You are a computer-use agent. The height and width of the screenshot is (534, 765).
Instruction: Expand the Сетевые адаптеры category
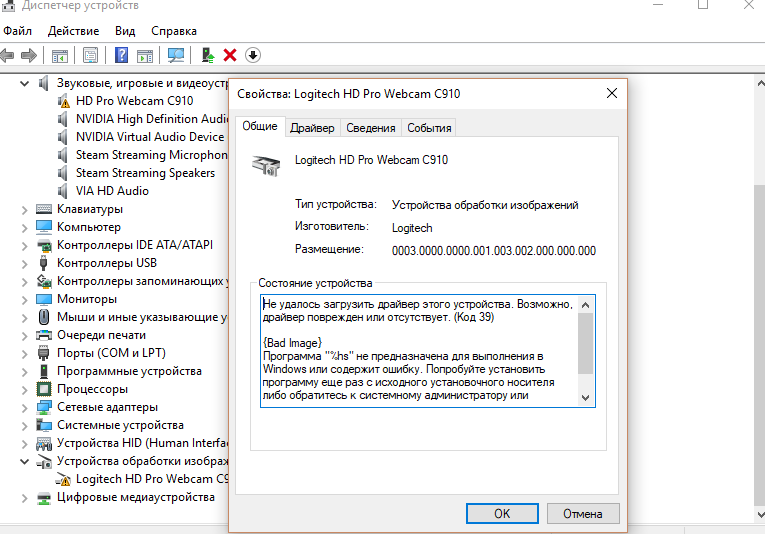pyautogui.click(x=24, y=408)
